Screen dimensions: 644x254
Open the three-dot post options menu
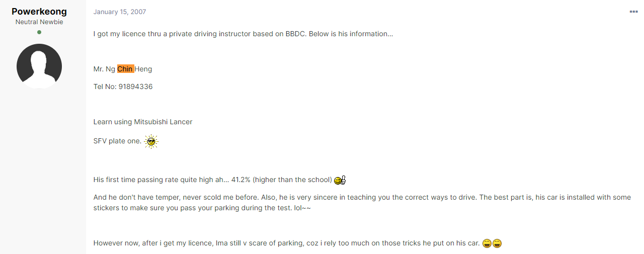[x=633, y=12]
